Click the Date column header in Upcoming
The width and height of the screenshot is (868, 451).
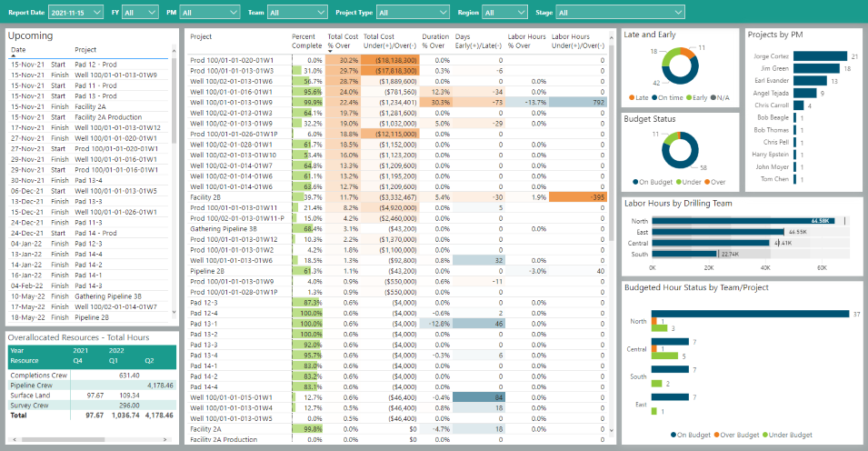(x=19, y=50)
